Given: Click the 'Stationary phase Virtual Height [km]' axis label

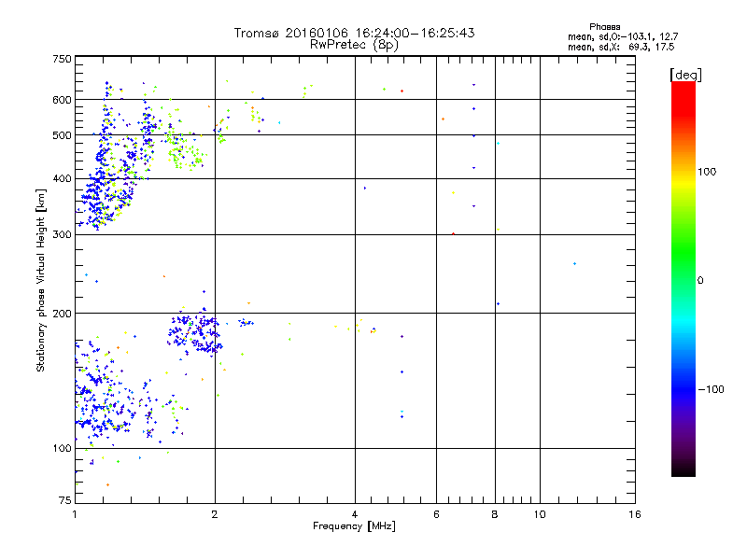Looking at the screenshot, I should [x=41, y=281].
